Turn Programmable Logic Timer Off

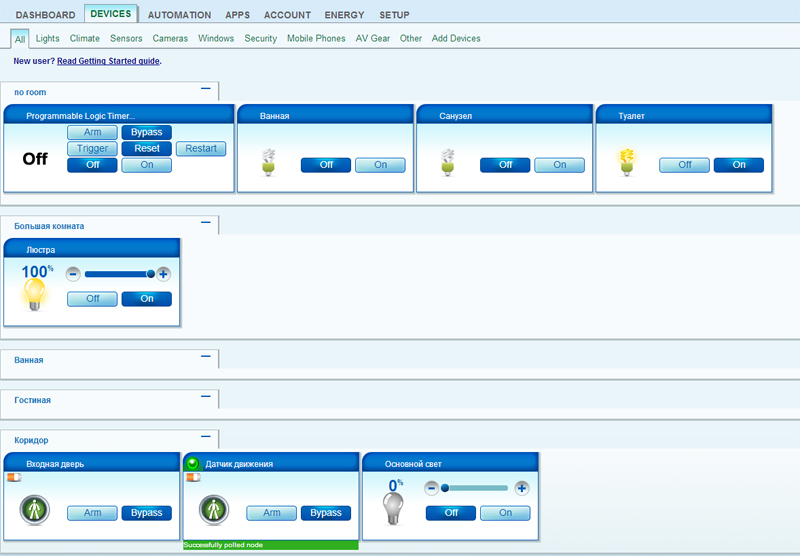click(92, 165)
